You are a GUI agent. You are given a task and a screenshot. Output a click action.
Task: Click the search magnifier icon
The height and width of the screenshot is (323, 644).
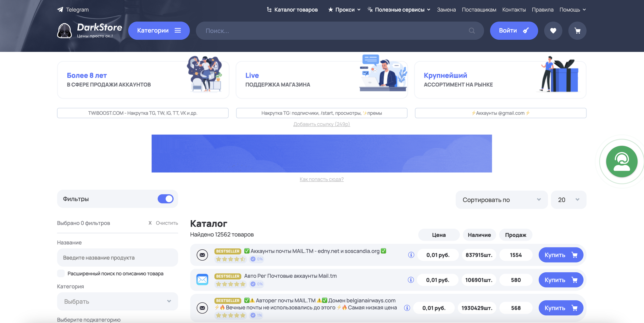[x=472, y=31]
